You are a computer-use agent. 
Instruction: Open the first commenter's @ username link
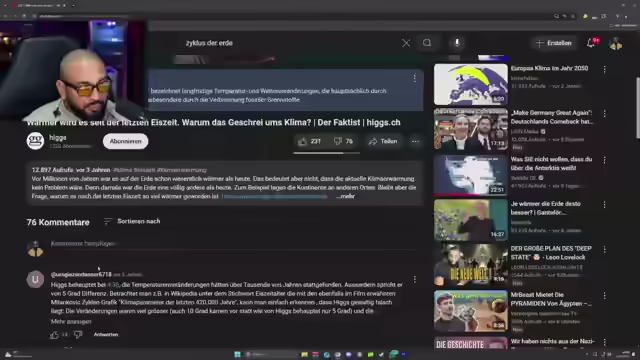[x=81, y=274]
